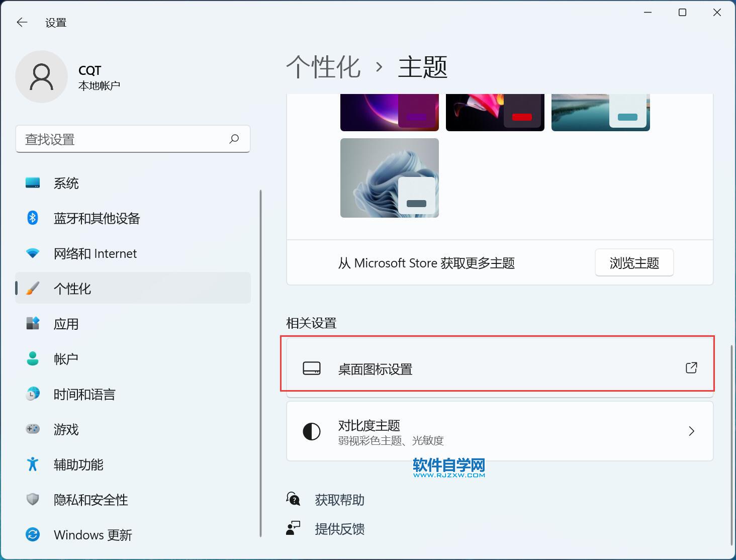Click the desktop icon settings monitor icon
736x560 pixels.
tap(312, 368)
